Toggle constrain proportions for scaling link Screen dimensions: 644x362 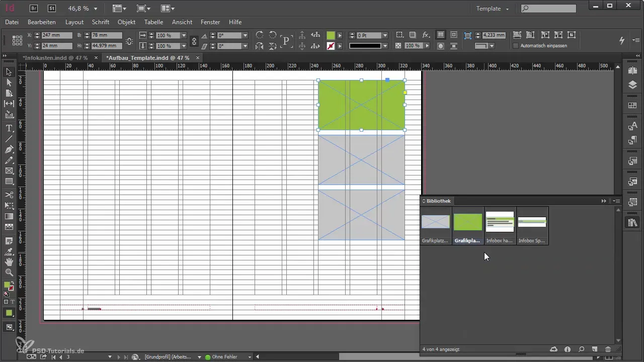pos(194,41)
